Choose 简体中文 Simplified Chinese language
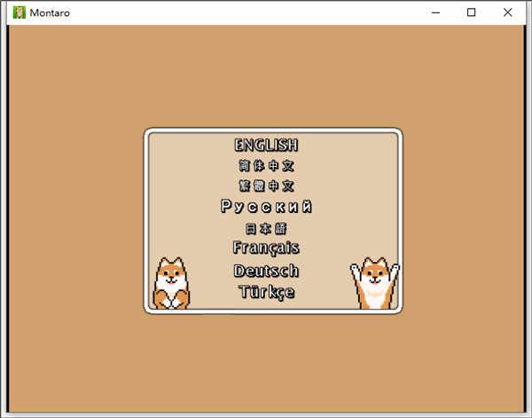 (266, 166)
